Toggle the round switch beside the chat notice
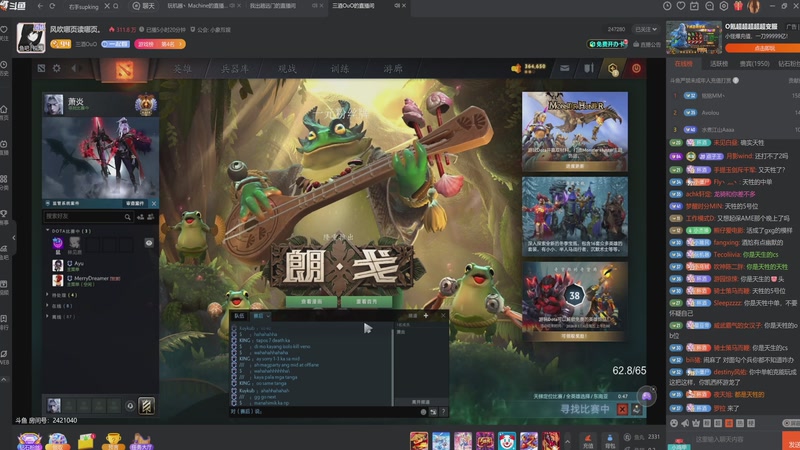The width and height of the screenshot is (800, 450). 736,80
